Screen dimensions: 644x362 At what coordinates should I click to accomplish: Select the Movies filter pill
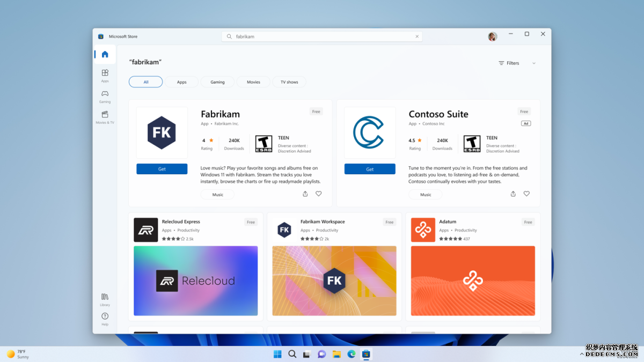pos(253,82)
